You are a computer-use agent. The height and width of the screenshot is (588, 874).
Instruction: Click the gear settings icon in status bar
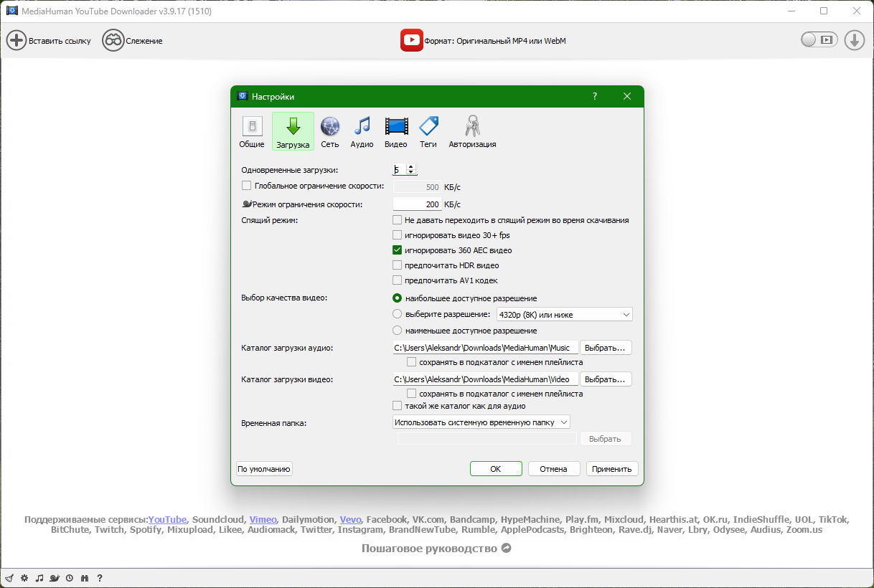click(x=24, y=578)
